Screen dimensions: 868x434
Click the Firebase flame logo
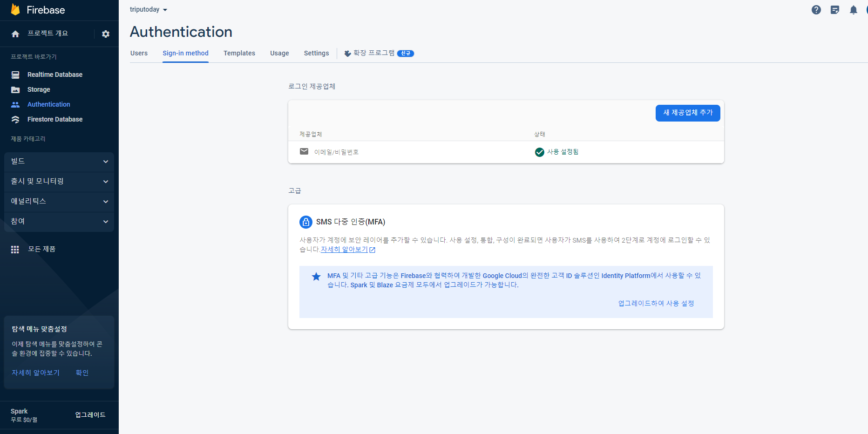[15, 10]
